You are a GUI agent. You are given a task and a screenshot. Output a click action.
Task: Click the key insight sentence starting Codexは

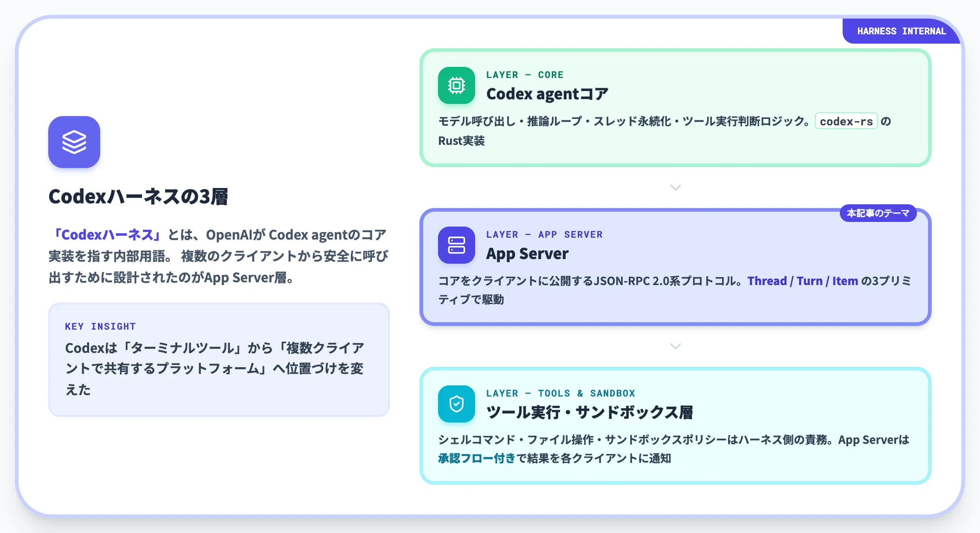[214, 369]
